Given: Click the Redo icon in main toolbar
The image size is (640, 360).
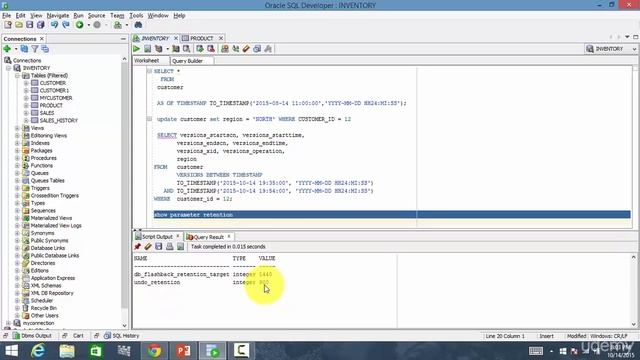Looking at the screenshot, I should 66,25.
